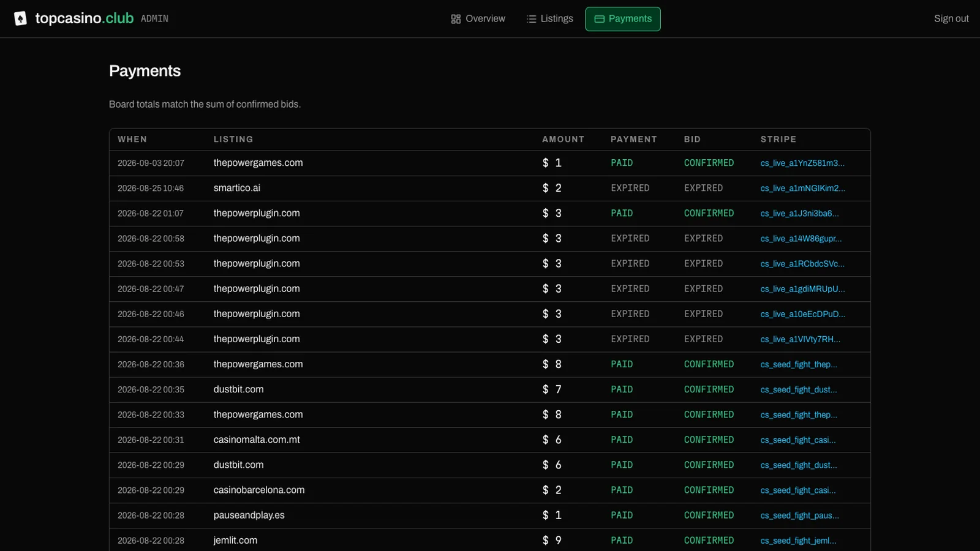This screenshot has width=980, height=551.
Task: Click the date 2026-09-03 20:07
Action: pyautogui.click(x=151, y=163)
